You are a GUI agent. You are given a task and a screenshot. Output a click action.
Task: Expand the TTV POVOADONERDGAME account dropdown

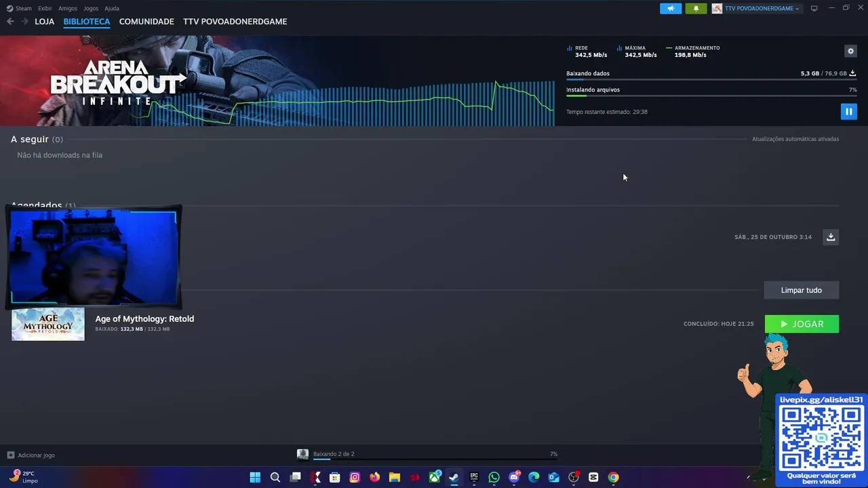tap(756, 8)
